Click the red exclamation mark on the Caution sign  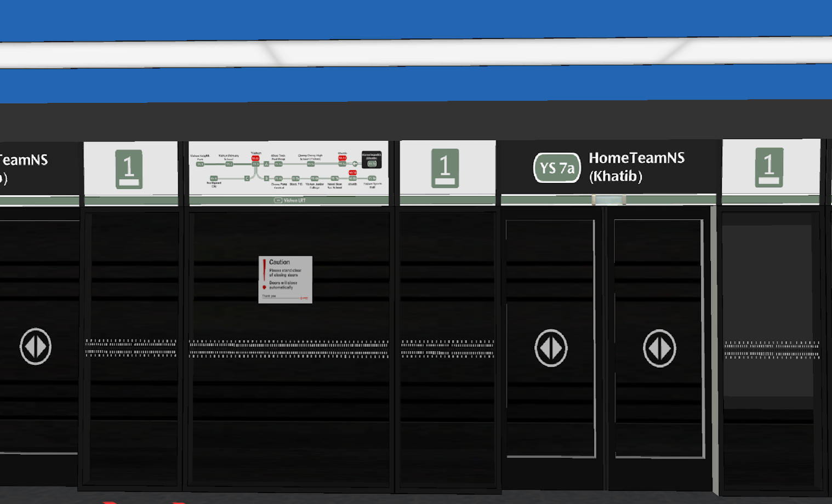(x=264, y=270)
